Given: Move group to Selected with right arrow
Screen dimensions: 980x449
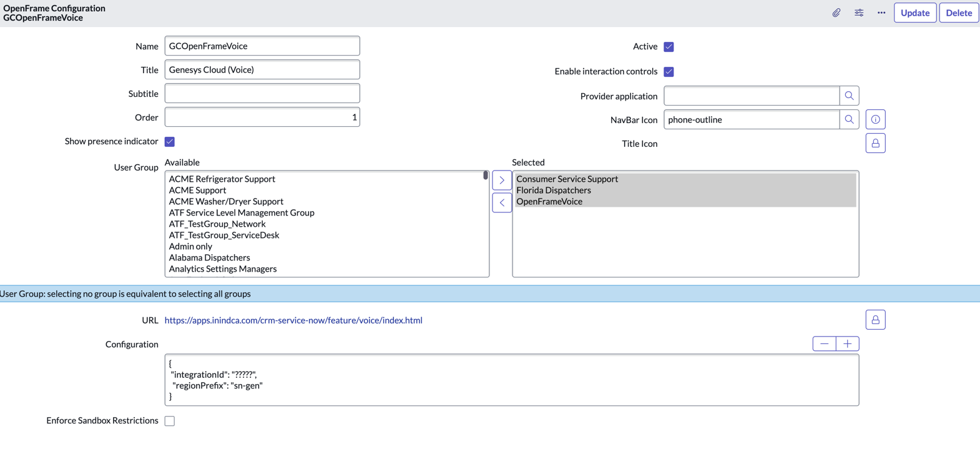Looking at the screenshot, I should tap(502, 180).
